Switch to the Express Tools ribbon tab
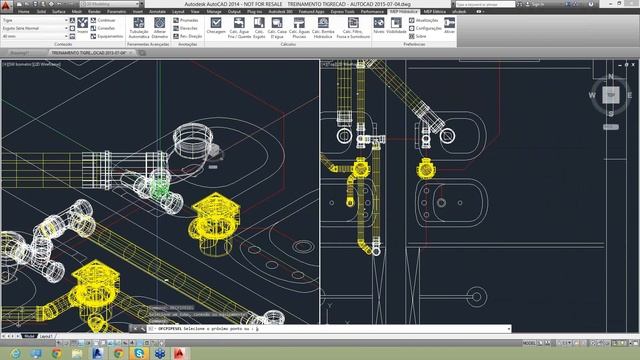 tap(342, 11)
